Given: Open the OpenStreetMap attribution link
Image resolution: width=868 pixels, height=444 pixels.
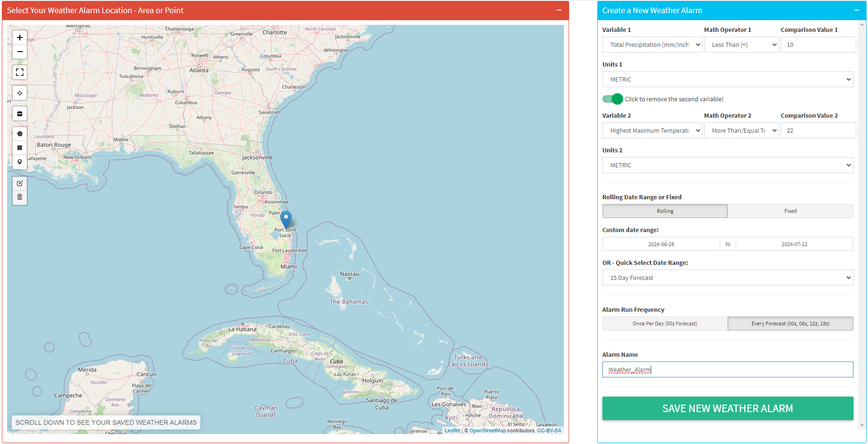Looking at the screenshot, I should pyautogui.click(x=487, y=430).
